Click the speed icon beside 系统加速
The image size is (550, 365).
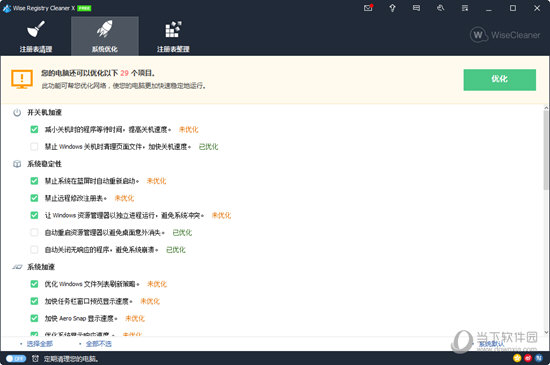(x=17, y=267)
